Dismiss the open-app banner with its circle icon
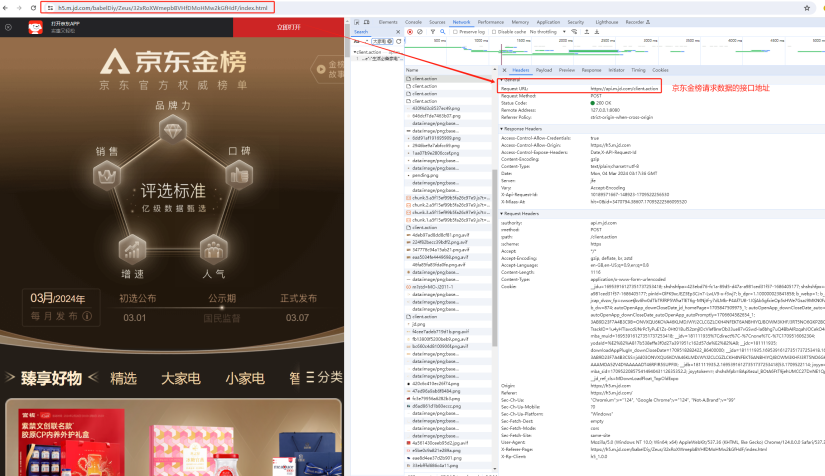Screen dimensions: 825x476 tap(8, 27)
